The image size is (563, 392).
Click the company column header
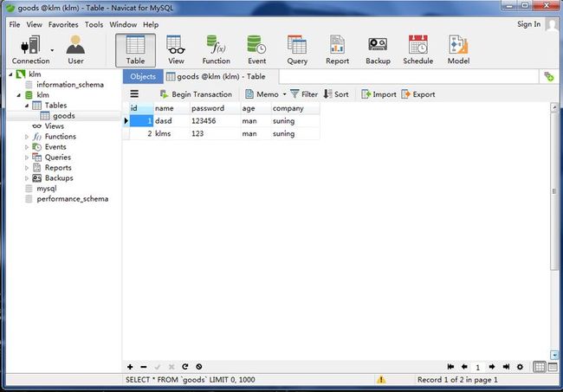pos(294,108)
